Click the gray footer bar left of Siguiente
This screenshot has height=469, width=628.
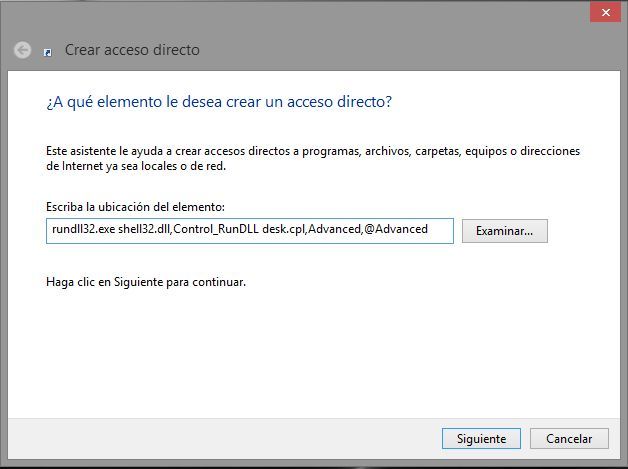point(224,439)
